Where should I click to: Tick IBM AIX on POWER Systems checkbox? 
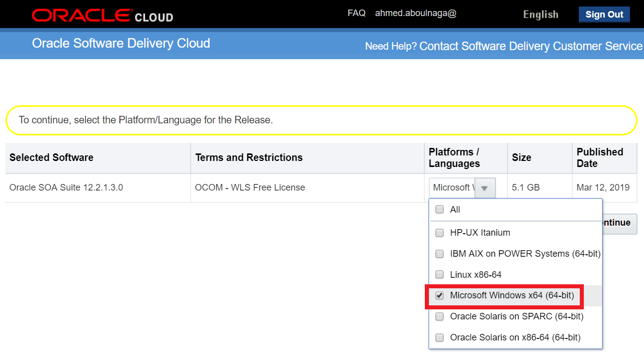point(440,254)
